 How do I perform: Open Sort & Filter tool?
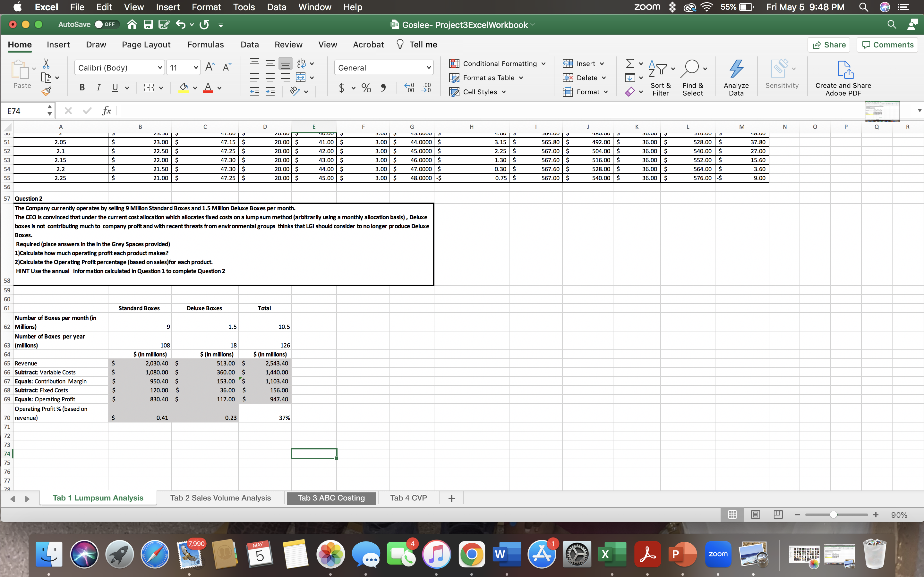coord(661,76)
